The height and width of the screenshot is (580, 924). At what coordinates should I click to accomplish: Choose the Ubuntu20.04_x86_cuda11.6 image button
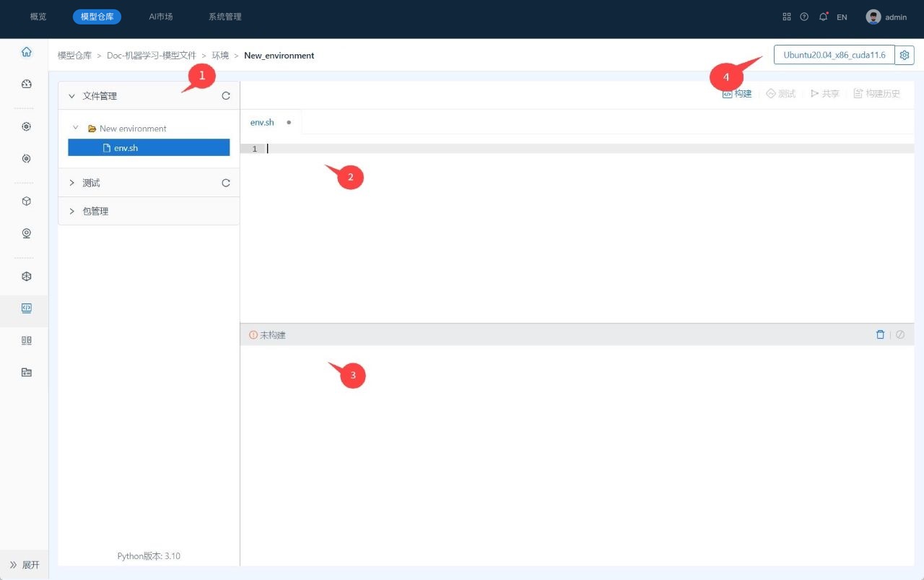pos(834,55)
